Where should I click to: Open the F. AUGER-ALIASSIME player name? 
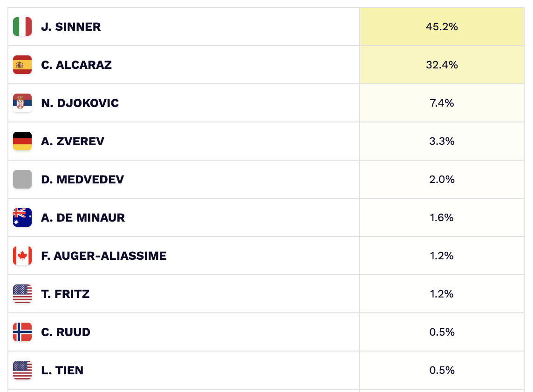tap(103, 256)
